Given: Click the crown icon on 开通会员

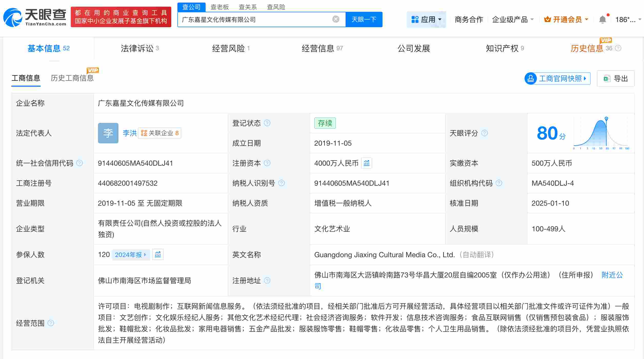Looking at the screenshot, I should (x=547, y=19).
